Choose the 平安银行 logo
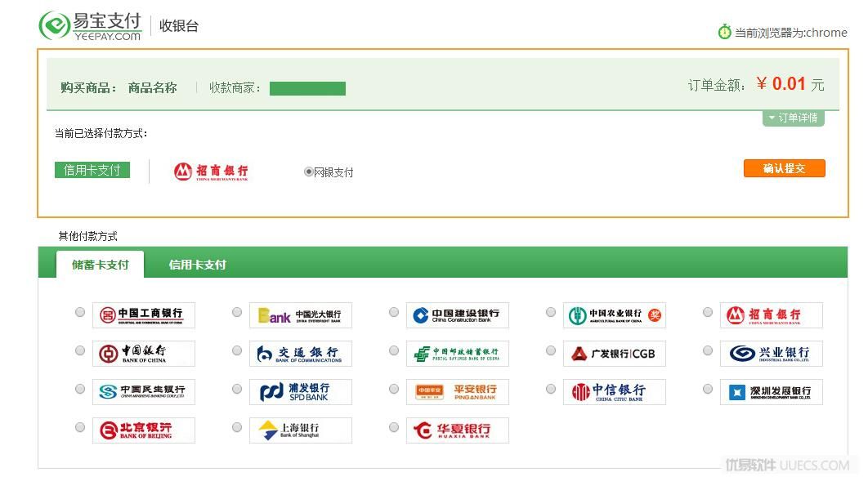The height and width of the screenshot is (486, 868). coord(457,392)
